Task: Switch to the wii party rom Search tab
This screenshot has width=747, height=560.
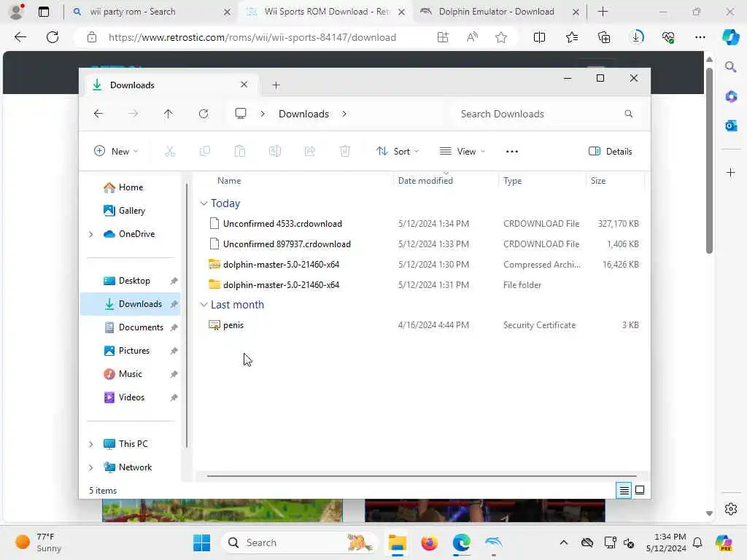Action: pyautogui.click(x=152, y=12)
